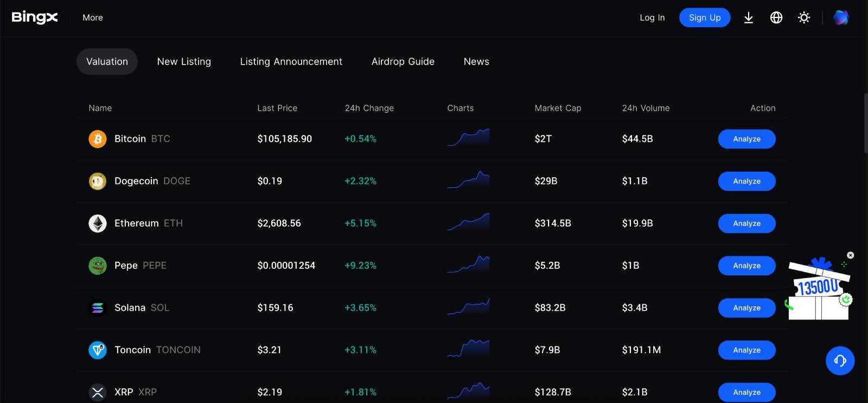Open the Listing Announcement tab

pyautogui.click(x=291, y=61)
